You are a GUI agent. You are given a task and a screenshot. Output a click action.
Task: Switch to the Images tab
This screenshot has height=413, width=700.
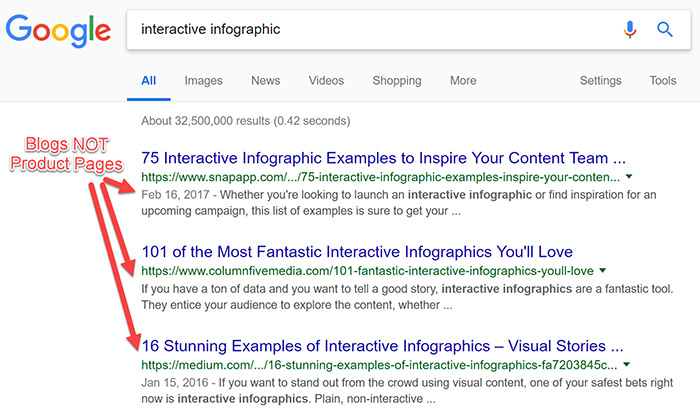[203, 81]
